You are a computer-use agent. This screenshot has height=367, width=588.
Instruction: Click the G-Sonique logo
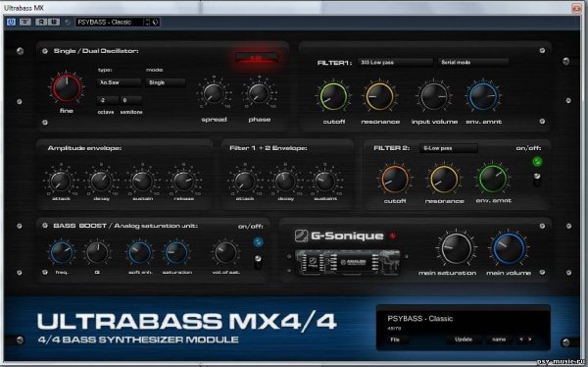[339, 236]
